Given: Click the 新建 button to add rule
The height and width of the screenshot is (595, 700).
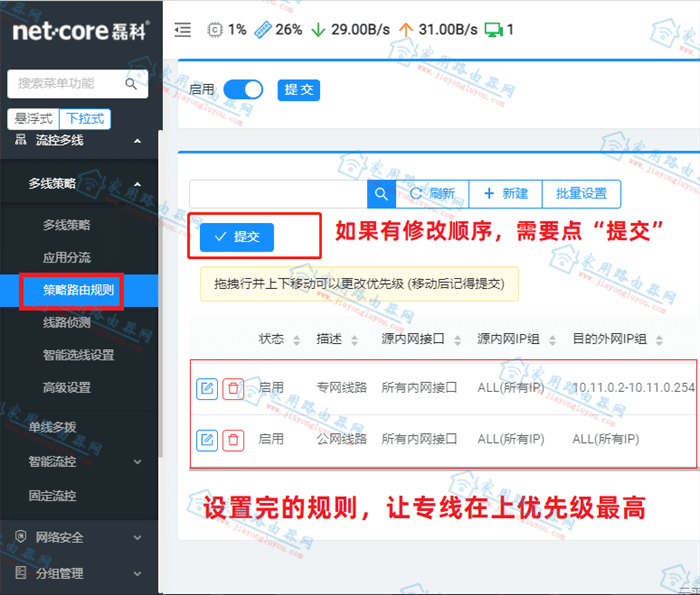Looking at the screenshot, I should 506,194.
